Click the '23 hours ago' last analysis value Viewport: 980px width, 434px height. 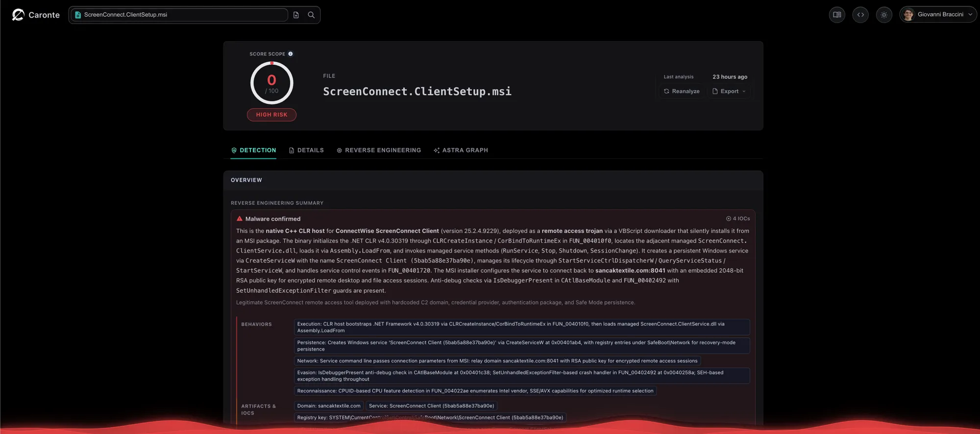coord(730,77)
